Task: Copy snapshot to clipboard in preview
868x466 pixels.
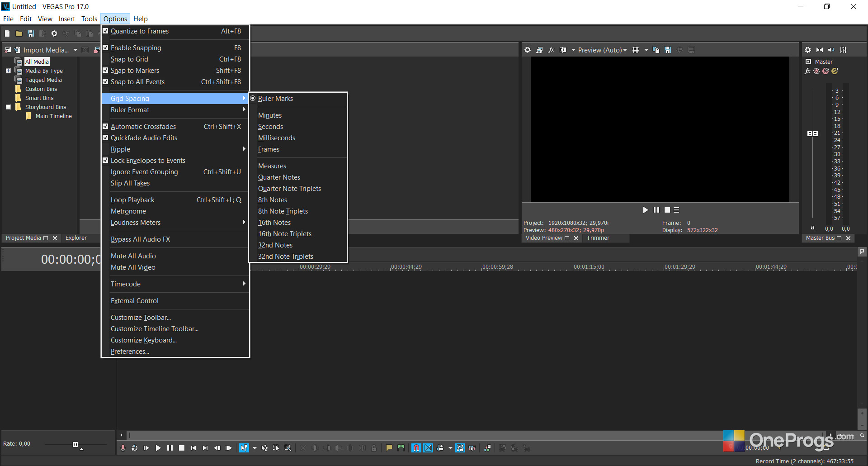Action: 656,50
